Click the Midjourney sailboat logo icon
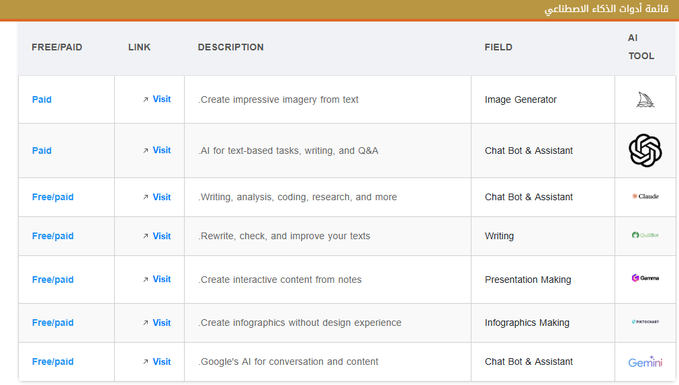 [645, 100]
